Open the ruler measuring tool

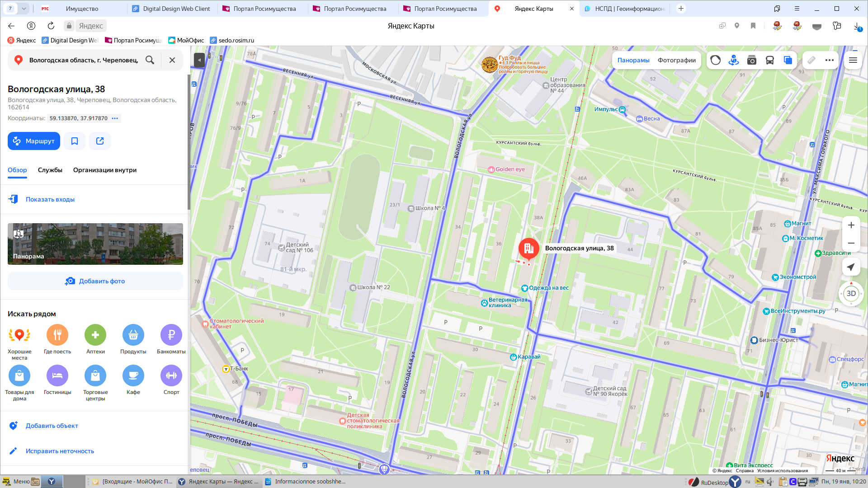[x=811, y=60]
